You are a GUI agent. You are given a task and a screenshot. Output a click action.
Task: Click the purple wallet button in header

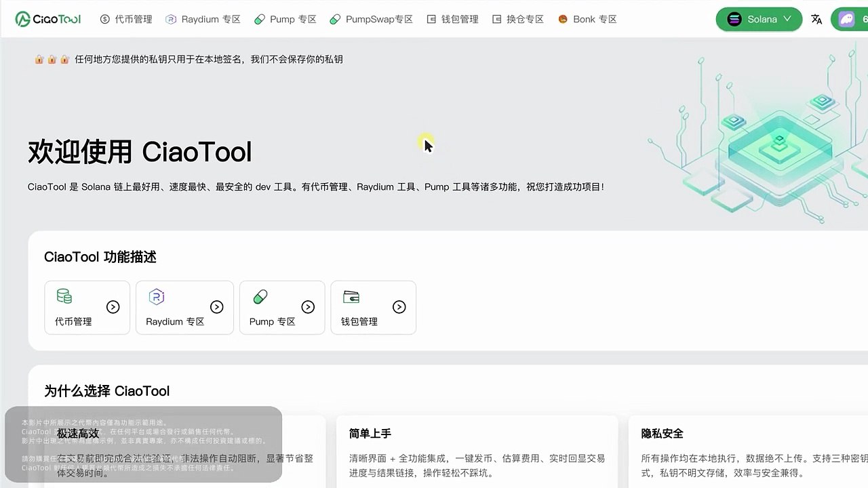tap(850, 19)
